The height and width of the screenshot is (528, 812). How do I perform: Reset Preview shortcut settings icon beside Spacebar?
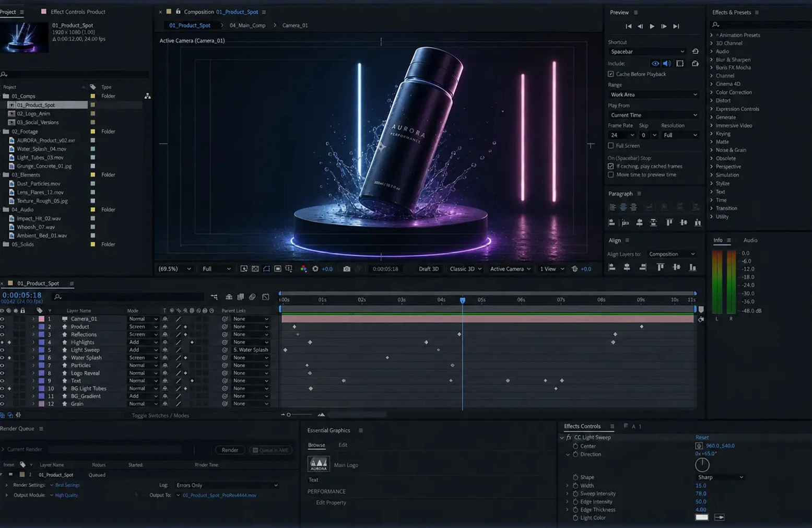(x=695, y=52)
